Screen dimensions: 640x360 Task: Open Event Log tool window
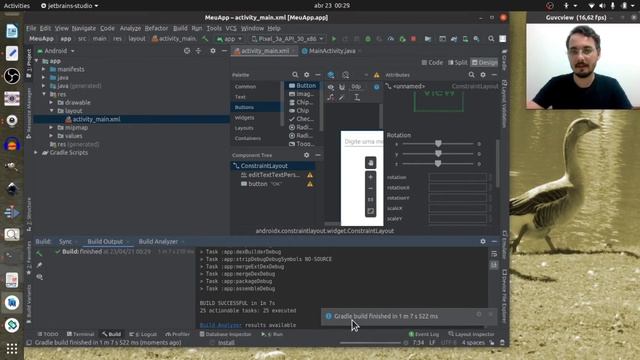point(424,334)
